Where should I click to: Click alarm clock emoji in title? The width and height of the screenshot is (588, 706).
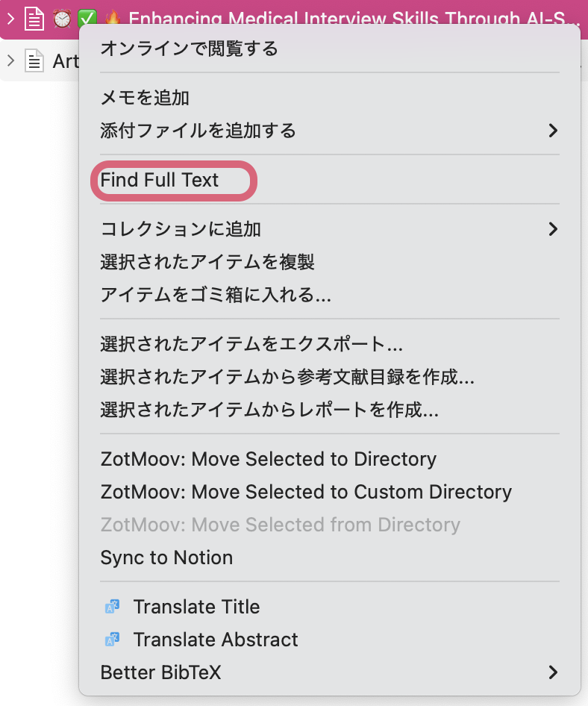(x=61, y=19)
